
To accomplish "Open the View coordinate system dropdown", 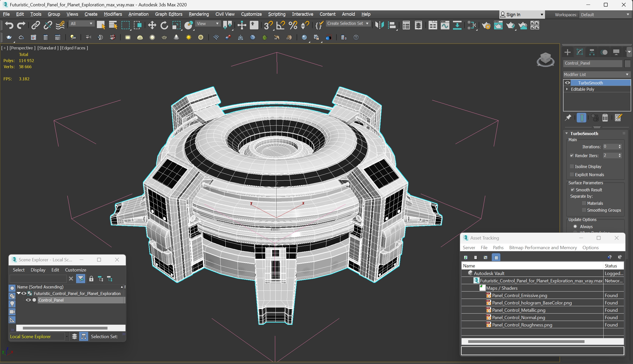I will [x=208, y=24].
